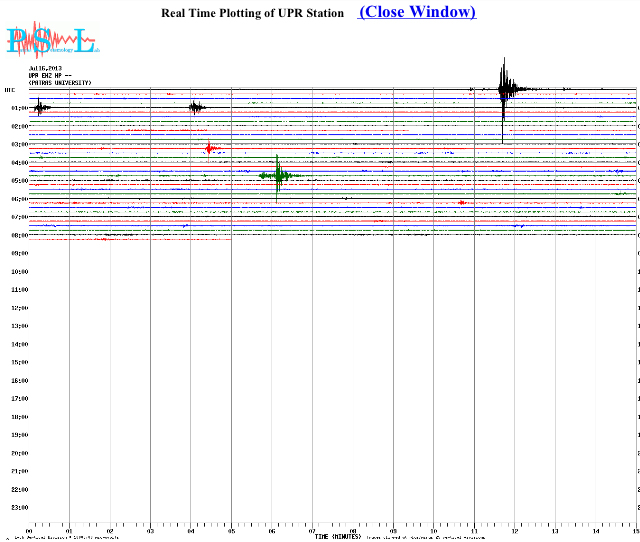
Task: Click the 03:00 hour label
Action: 19,145
